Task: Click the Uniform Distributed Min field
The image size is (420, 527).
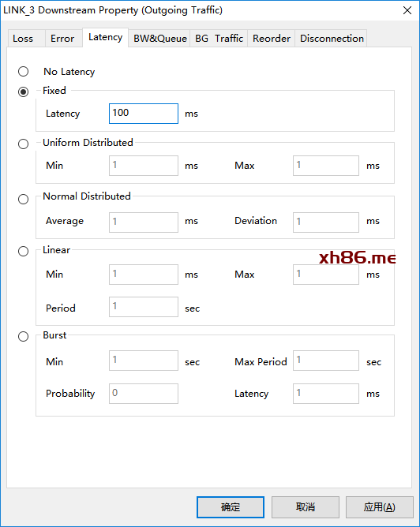Action: pos(144,166)
